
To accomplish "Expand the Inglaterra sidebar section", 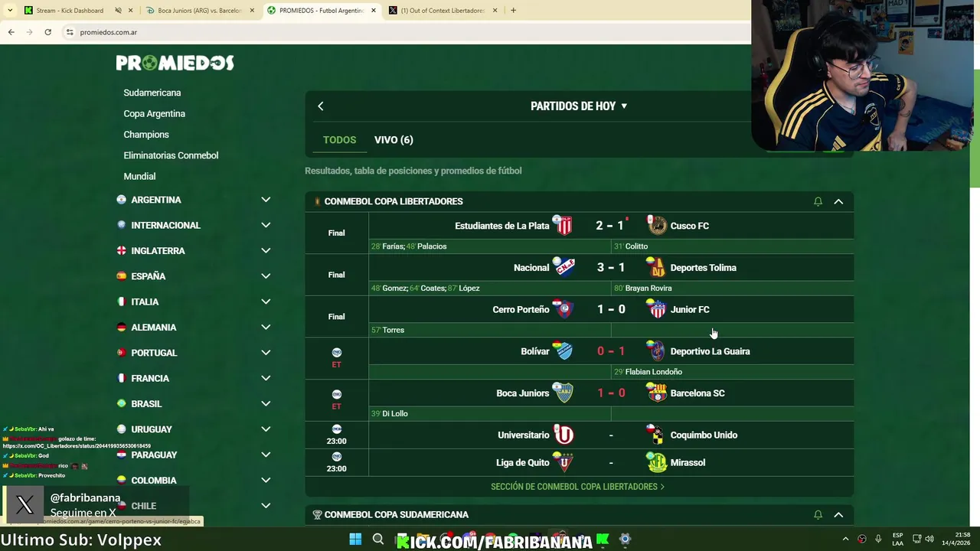I will tap(266, 250).
